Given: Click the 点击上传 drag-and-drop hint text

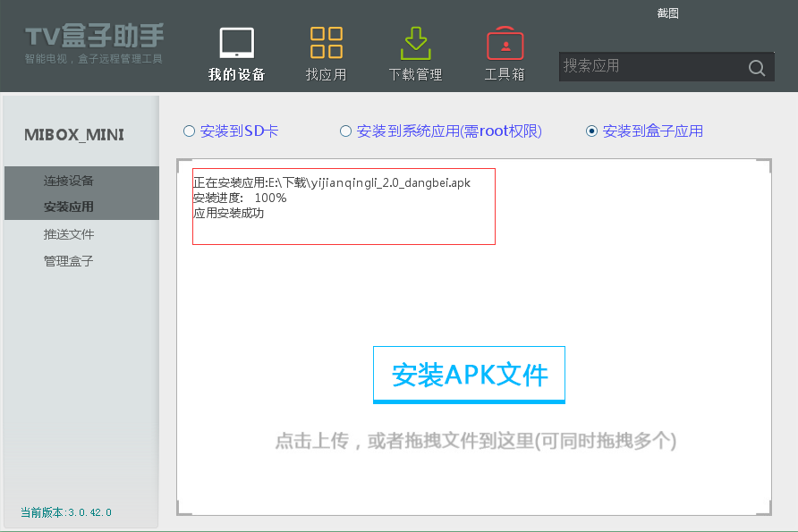Looking at the screenshot, I should tap(475, 441).
